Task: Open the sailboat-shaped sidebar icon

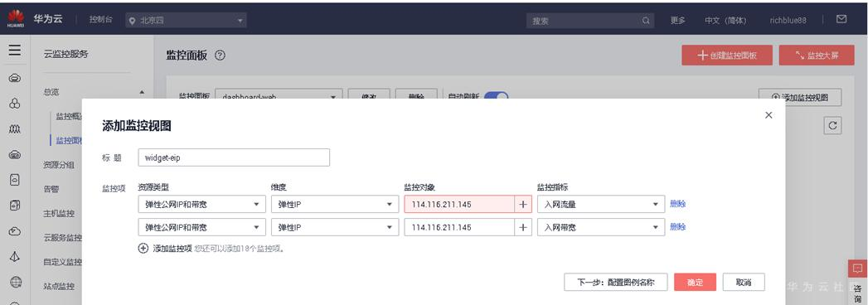Action: coord(15,257)
